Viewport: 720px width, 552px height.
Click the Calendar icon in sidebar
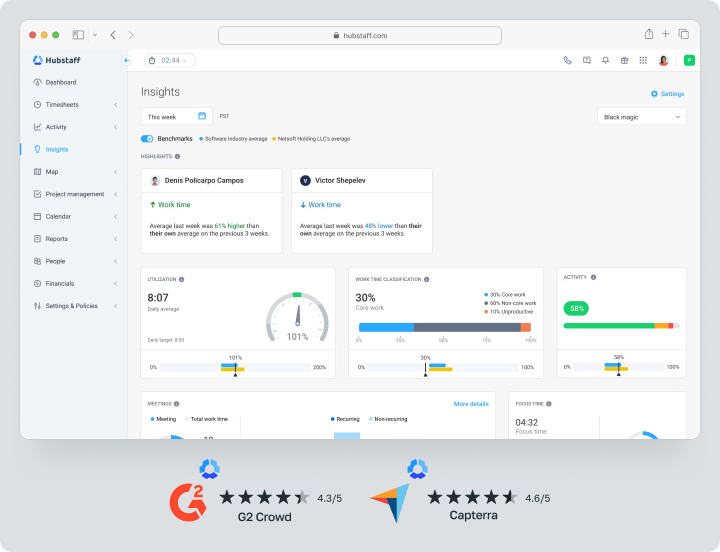tap(37, 216)
